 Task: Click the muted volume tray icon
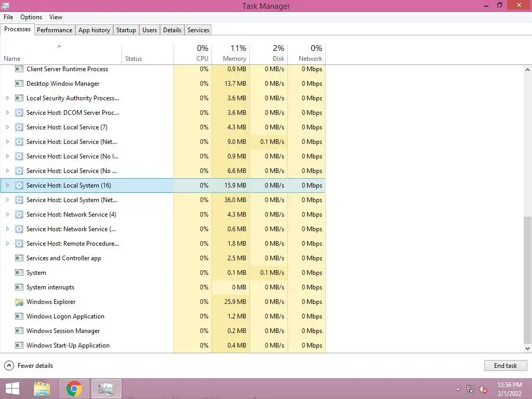pyautogui.click(x=483, y=389)
